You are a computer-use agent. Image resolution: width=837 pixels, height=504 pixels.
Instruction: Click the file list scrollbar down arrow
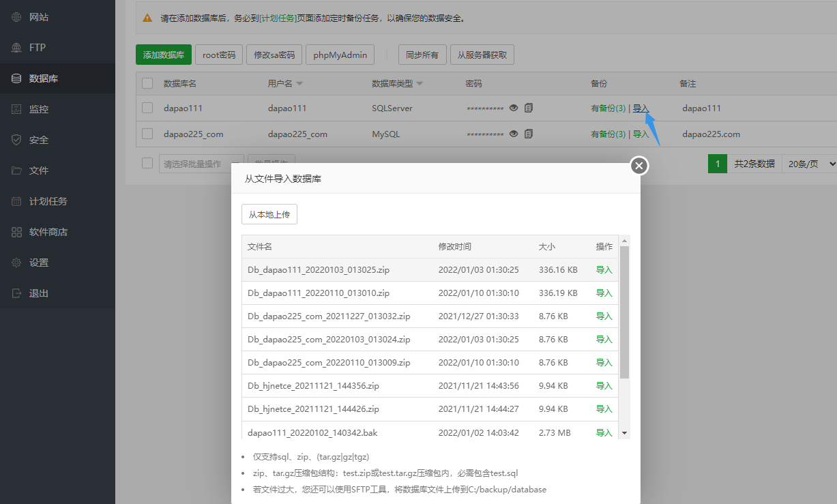tap(624, 433)
